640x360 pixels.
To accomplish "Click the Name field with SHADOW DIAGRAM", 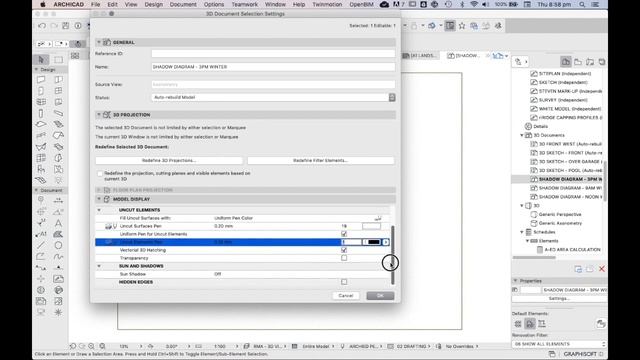I will (273, 67).
